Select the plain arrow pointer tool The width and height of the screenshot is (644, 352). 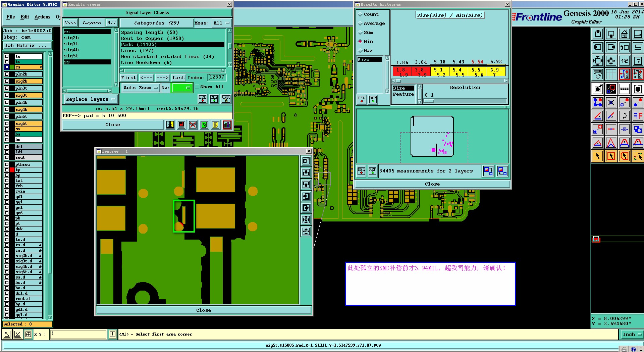point(598,156)
